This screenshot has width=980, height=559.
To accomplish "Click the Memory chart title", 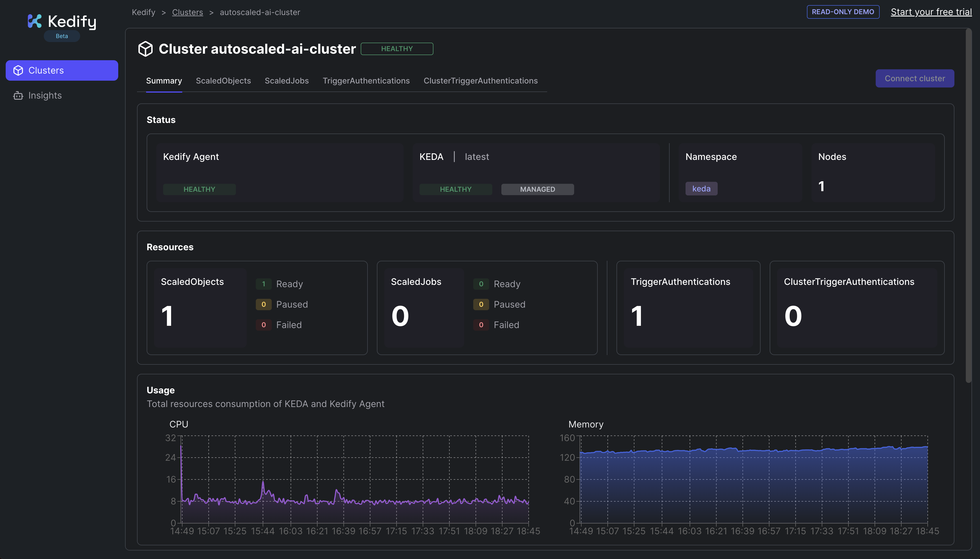I will (x=586, y=424).
